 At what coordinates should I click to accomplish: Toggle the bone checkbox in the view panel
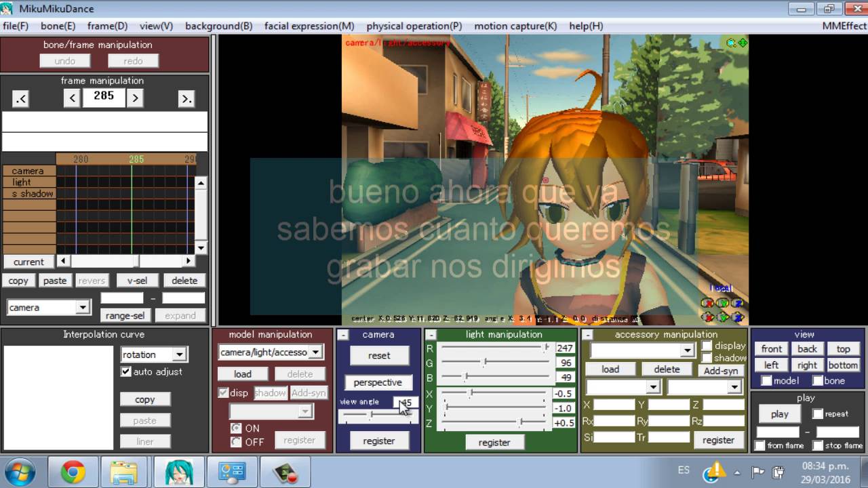pos(818,381)
